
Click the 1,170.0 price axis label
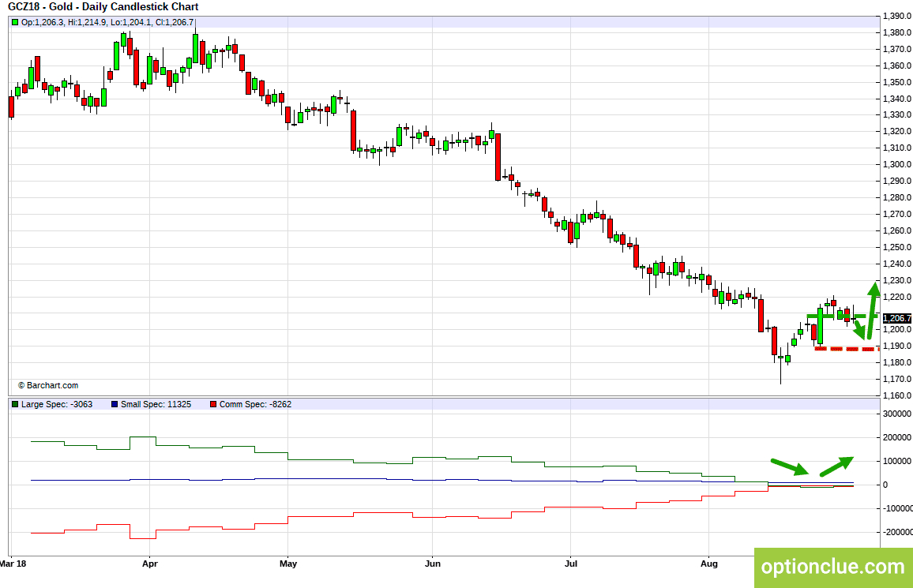(x=897, y=379)
